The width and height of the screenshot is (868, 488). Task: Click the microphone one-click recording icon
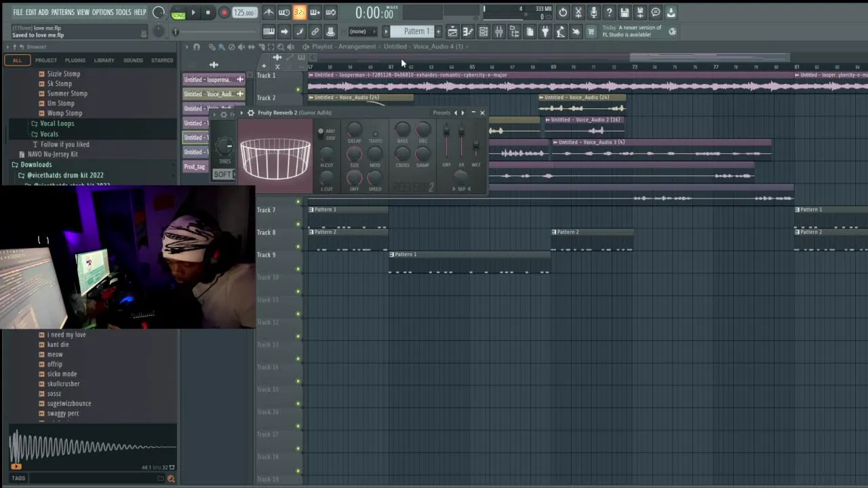[x=593, y=12]
